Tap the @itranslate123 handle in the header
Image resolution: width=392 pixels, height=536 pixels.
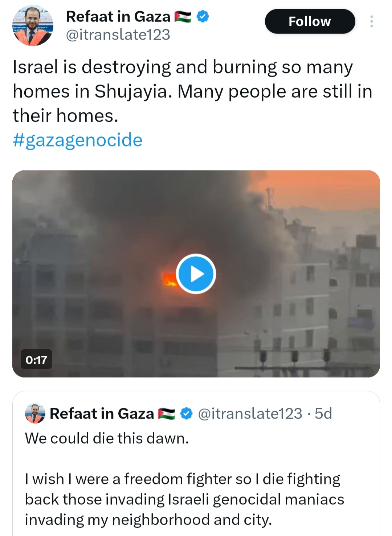(118, 35)
